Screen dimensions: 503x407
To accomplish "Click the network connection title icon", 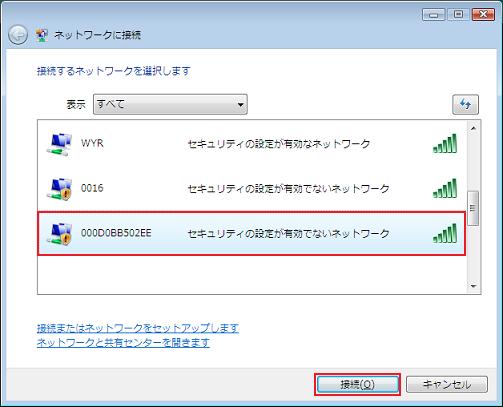I will [42, 35].
